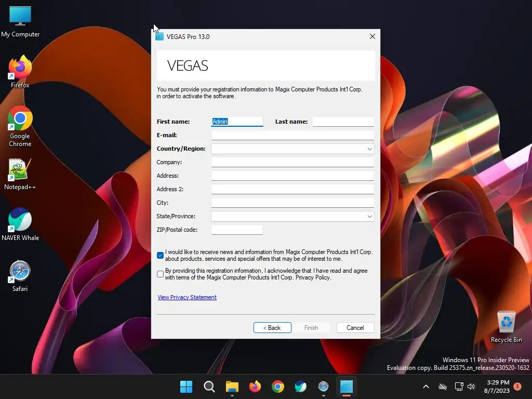Toggle the receive news and offers checkbox
532x399 pixels.
pyautogui.click(x=160, y=255)
